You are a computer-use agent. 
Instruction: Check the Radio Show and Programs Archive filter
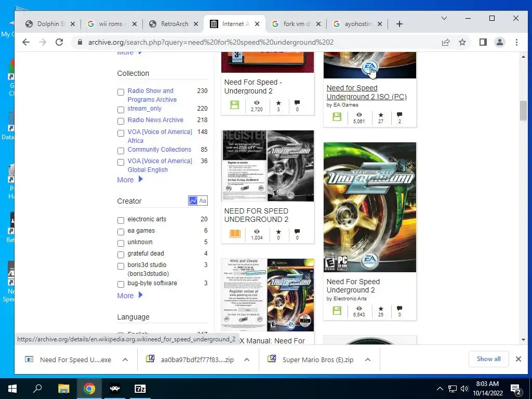[x=121, y=92]
